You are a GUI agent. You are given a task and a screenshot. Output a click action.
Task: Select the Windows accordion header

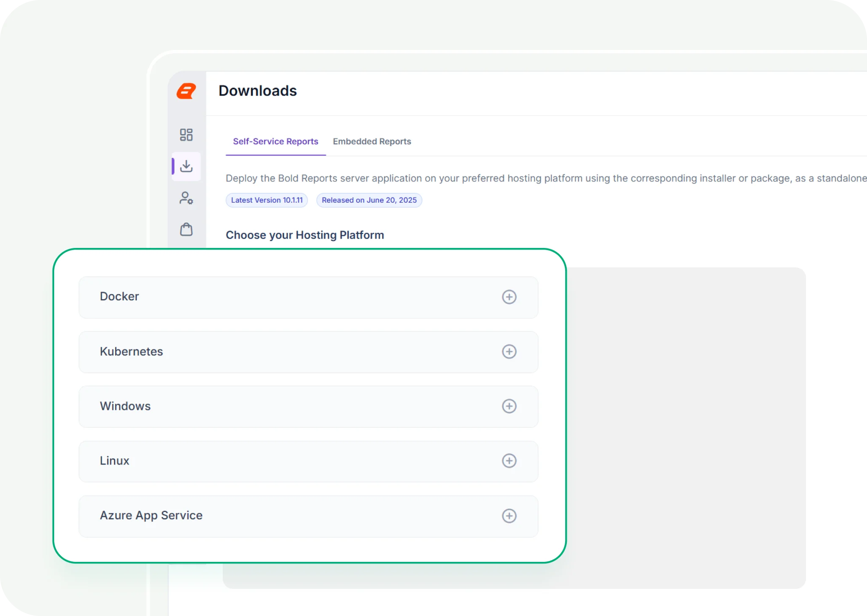[x=308, y=406]
